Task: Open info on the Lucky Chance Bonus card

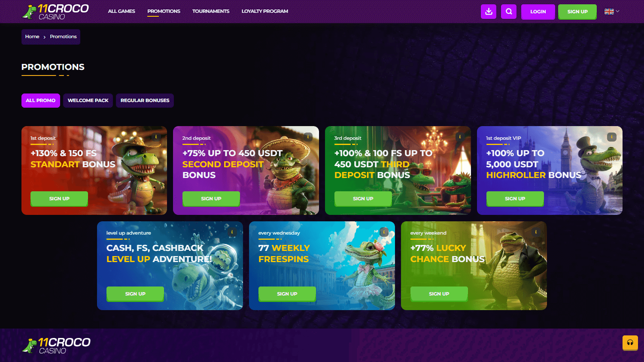Action: point(536,231)
